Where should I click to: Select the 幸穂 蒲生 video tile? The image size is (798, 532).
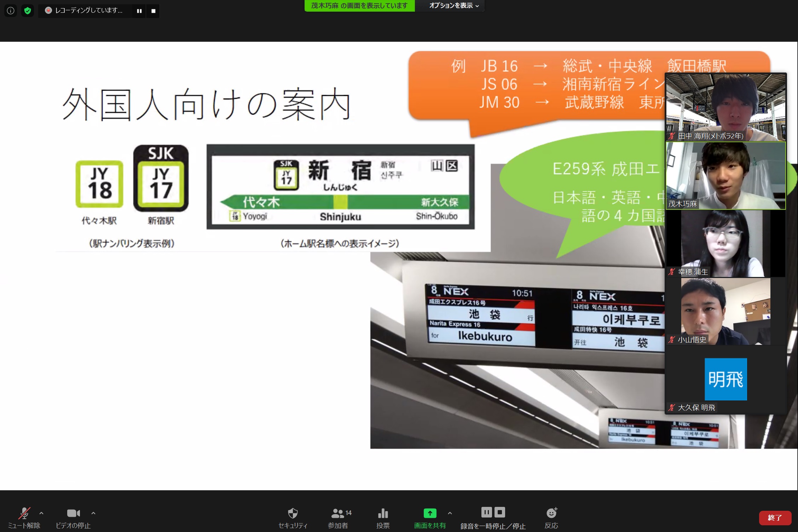726,243
